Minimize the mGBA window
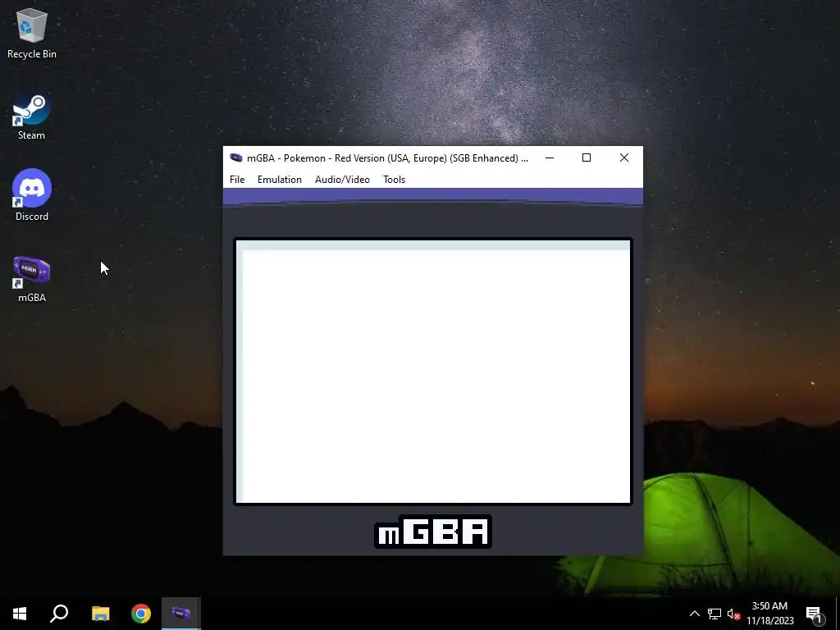Viewport: 840px width, 630px height. [550, 157]
